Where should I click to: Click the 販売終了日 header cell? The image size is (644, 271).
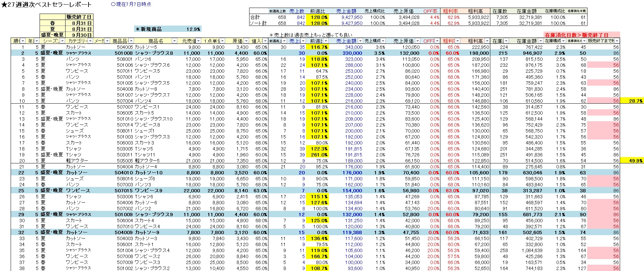(79, 17)
